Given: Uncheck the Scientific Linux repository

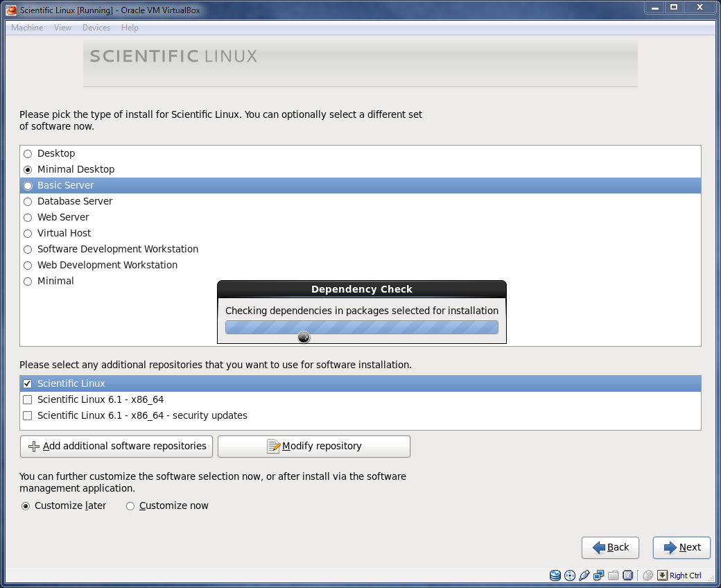Looking at the screenshot, I should click(x=28, y=383).
